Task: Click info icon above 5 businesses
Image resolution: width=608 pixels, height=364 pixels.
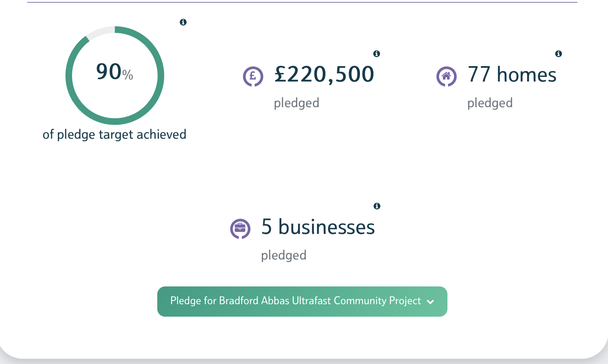Action: click(377, 206)
